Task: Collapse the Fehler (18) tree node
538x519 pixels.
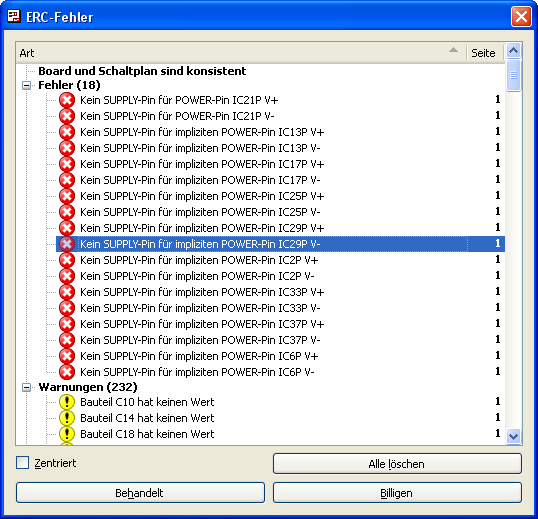Action: (26, 85)
